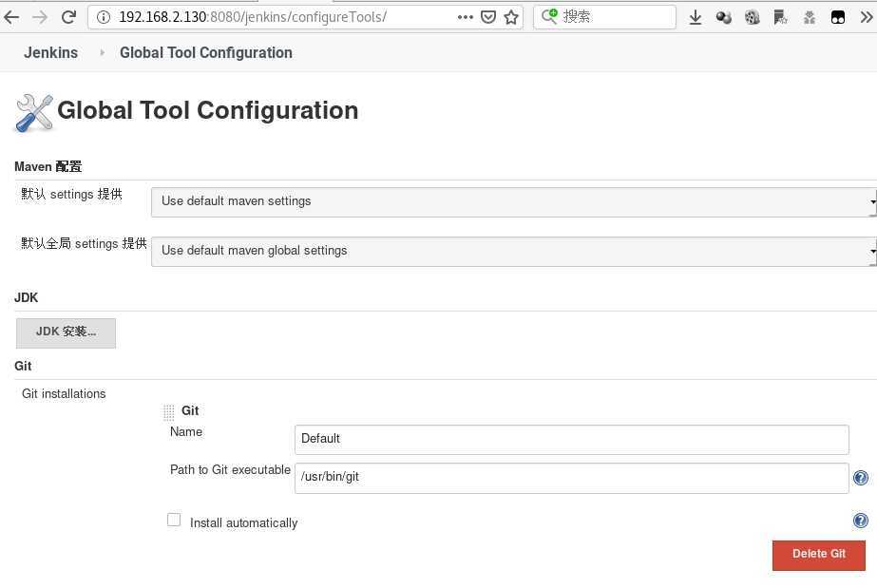Focus the Git Name input field
Image resolution: width=877 pixels, height=588 pixels.
572,439
